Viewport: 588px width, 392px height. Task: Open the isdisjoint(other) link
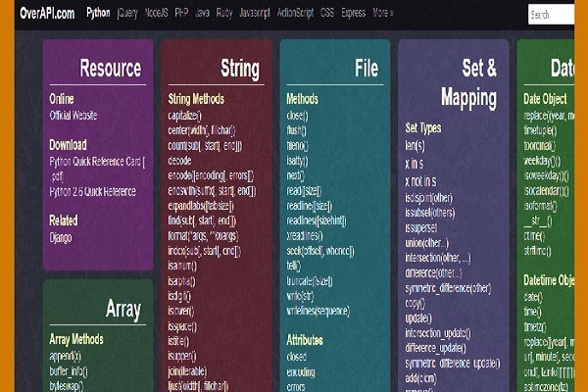point(428,198)
